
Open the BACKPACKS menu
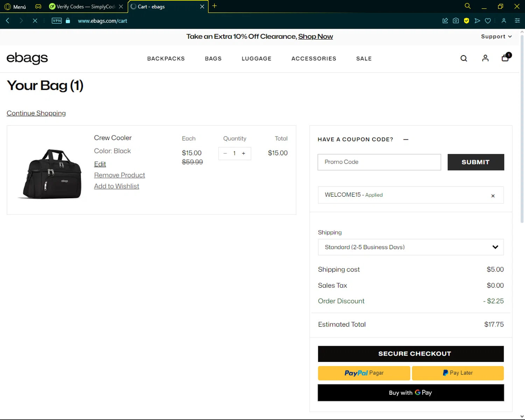pos(166,58)
